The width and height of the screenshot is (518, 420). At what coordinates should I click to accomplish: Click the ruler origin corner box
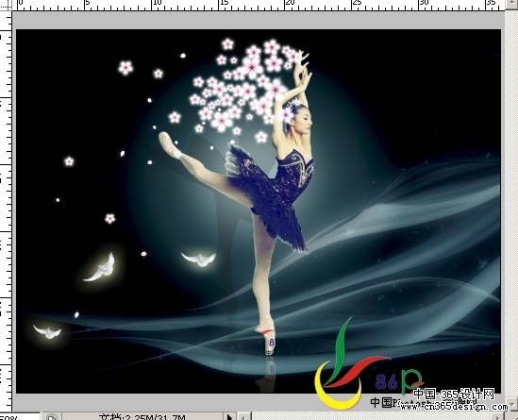pos(6,5)
